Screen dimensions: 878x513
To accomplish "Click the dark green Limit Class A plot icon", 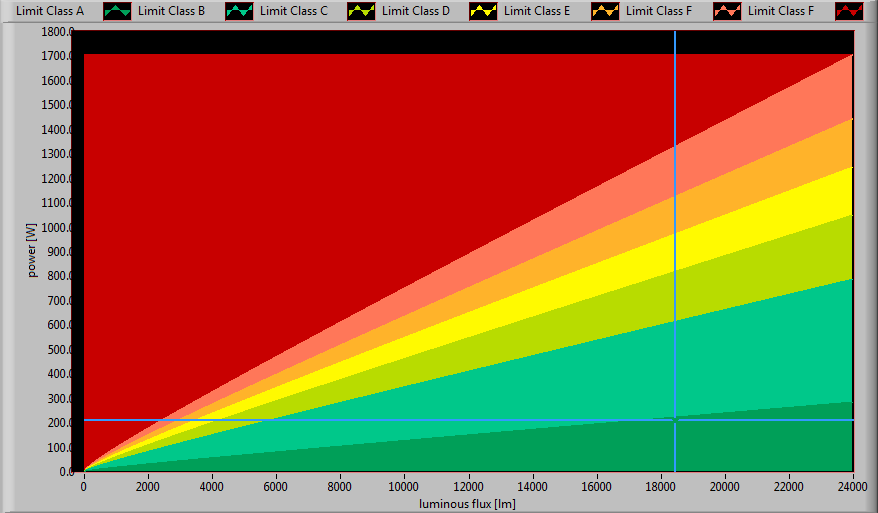I will [117, 11].
